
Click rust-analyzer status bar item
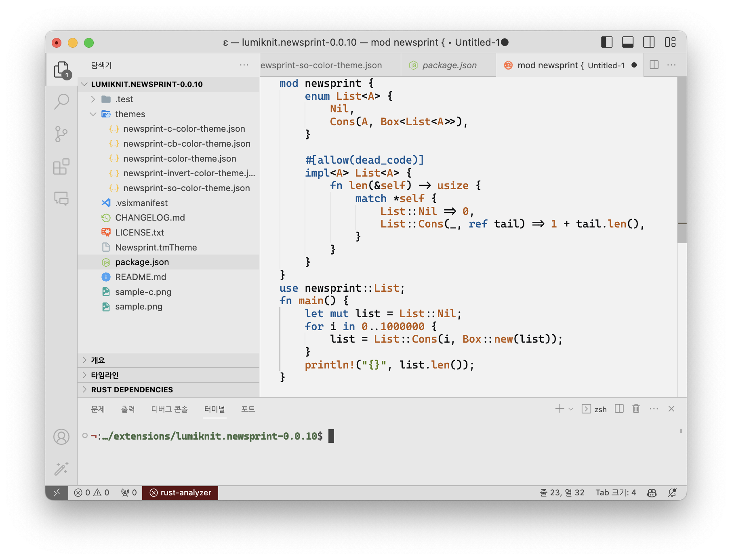pos(180,493)
